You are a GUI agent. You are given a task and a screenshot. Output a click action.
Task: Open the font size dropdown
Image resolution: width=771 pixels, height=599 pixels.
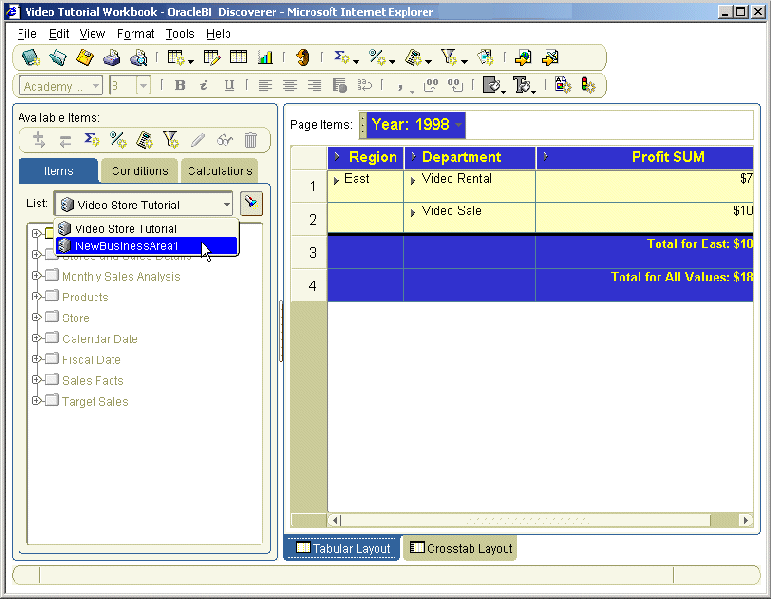(143, 86)
